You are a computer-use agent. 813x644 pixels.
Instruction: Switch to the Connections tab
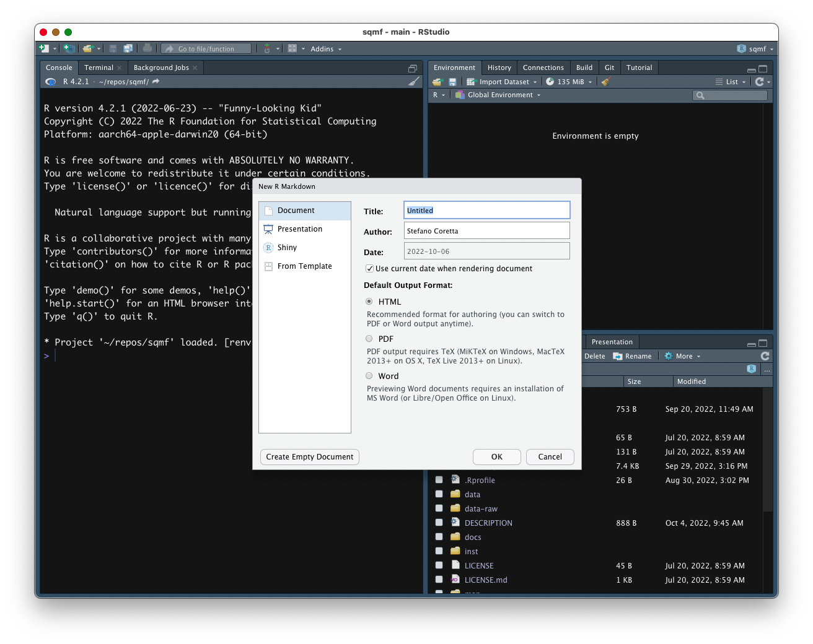tap(543, 67)
